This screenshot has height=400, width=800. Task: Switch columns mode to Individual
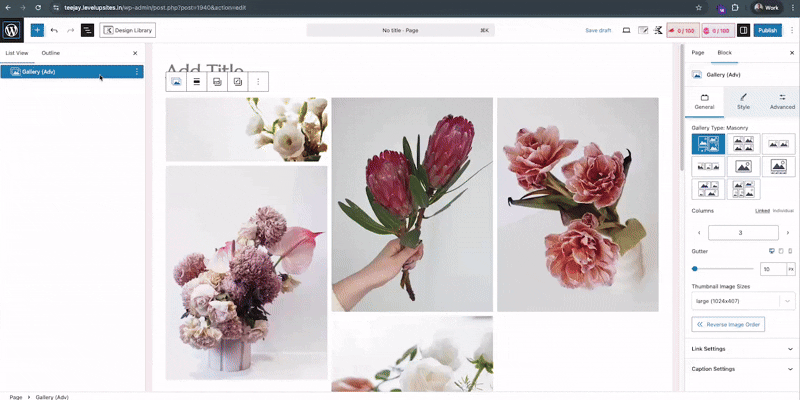(x=783, y=211)
